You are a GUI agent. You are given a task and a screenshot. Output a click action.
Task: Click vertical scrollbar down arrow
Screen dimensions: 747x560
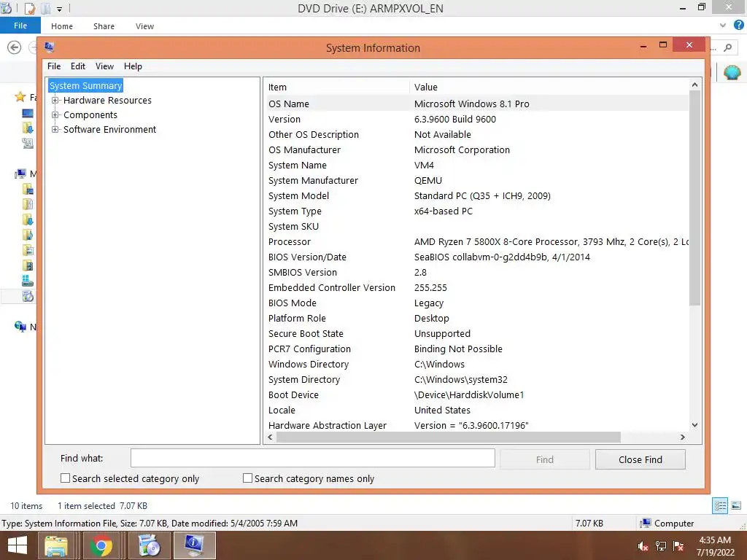click(694, 425)
